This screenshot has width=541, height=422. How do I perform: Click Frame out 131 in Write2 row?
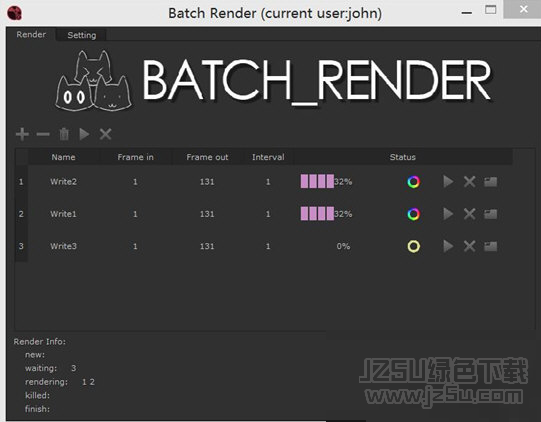click(x=207, y=181)
